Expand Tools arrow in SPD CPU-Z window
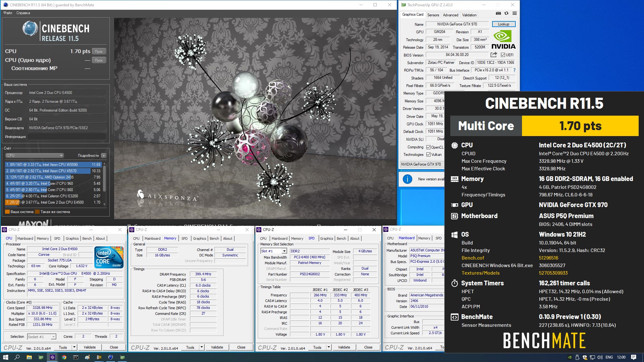 (329, 347)
